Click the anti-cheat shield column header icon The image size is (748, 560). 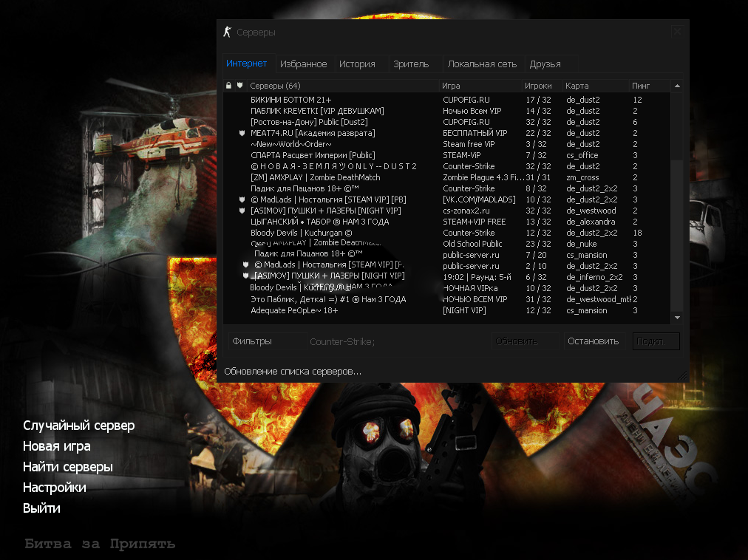pyautogui.click(x=239, y=86)
